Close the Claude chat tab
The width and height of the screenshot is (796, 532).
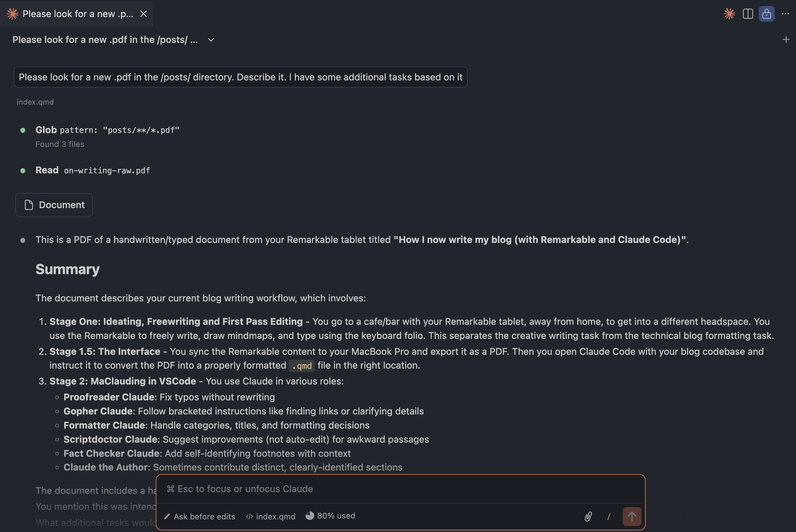point(144,14)
